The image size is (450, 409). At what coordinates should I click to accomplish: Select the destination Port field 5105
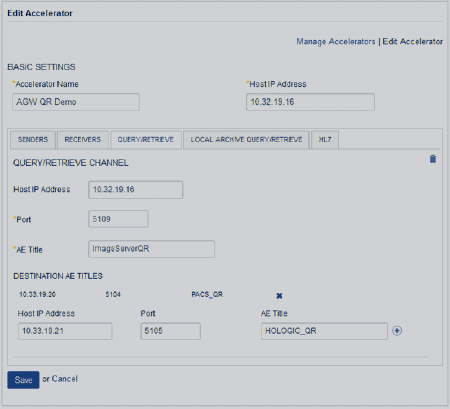tap(170, 331)
